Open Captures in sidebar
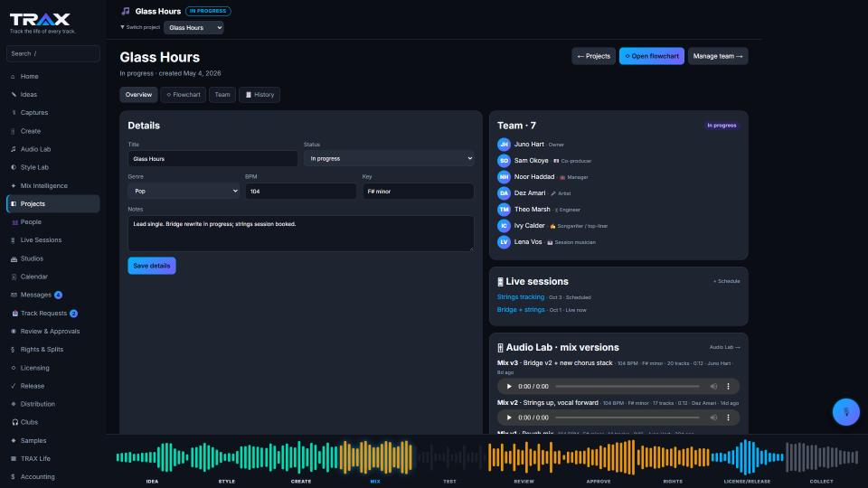The width and height of the screenshot is (868, 488). [x=53, y=113]
